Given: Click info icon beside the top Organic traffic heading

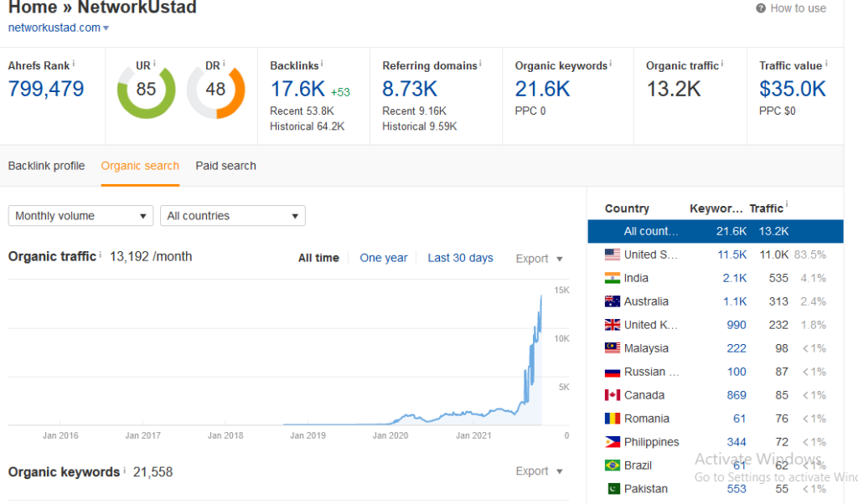Looking at the screenshot, I should pos(722,64).
